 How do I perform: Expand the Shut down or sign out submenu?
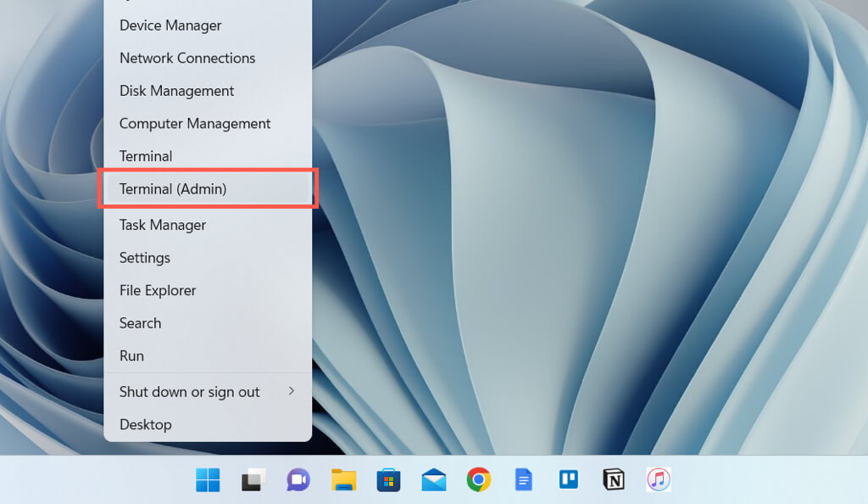[x=208, y=391]
